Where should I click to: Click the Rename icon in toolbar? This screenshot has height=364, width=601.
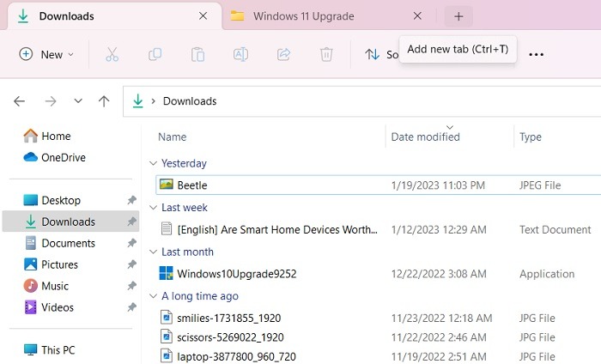click(240, 54)
